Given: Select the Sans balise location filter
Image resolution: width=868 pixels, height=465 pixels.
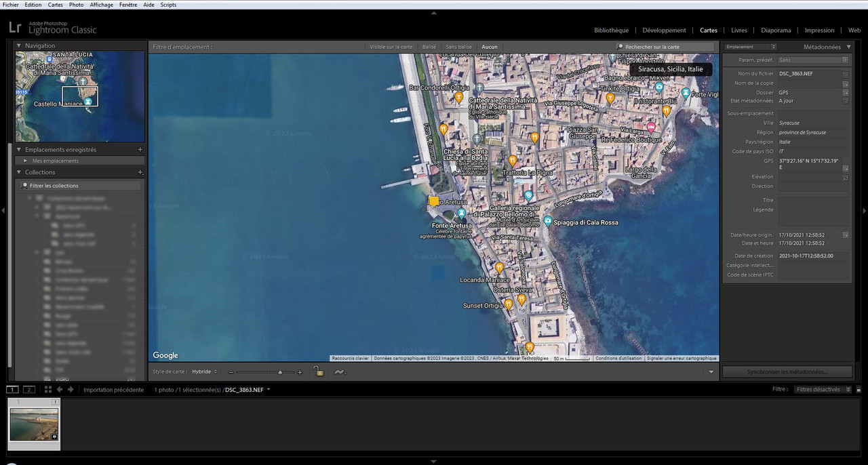Looking at the screenshot, I should [x=458, y=47].
